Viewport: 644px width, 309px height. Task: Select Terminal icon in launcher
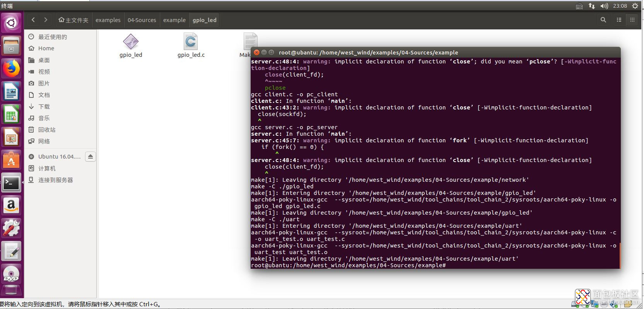click(11, 183)
